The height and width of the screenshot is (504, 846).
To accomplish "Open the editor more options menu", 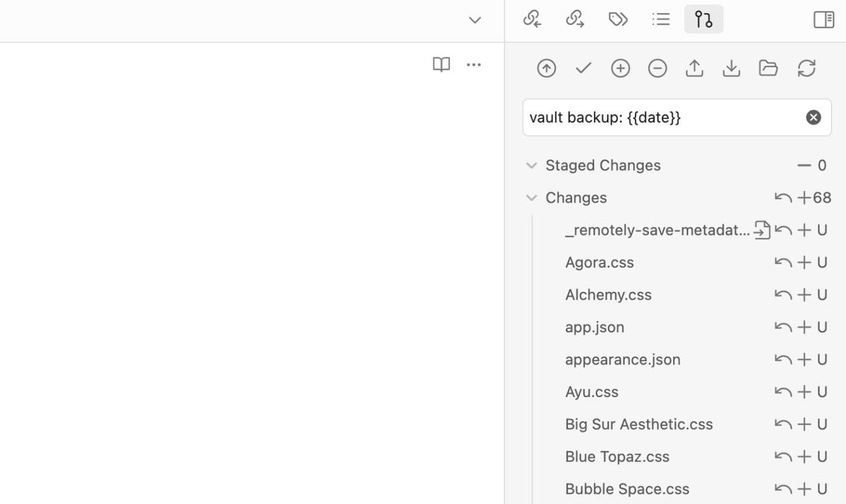I will [474, 65].
